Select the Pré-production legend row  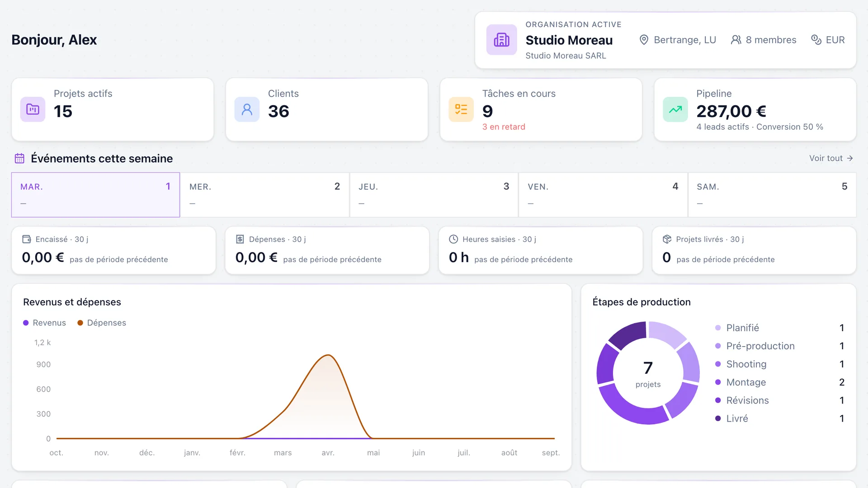[779, 346]
